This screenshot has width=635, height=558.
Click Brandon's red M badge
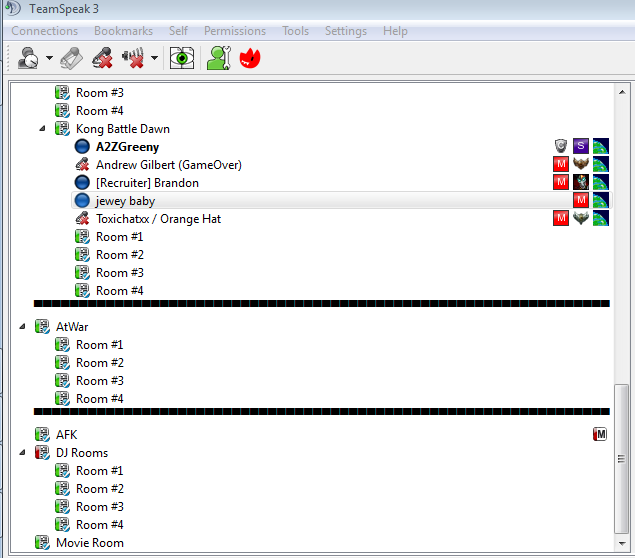(561, 182)
